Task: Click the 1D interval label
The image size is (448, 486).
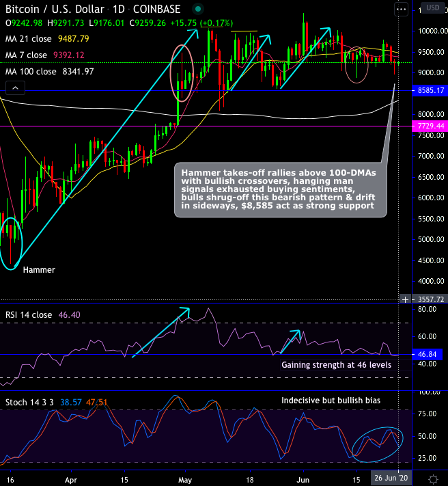Action: pos(119,10)
